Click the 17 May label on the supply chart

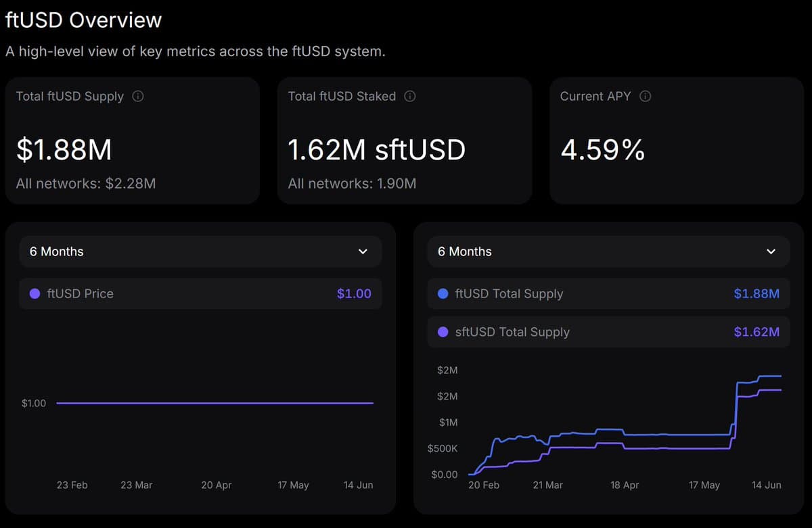pyautogui.click(x=704, y=485)
